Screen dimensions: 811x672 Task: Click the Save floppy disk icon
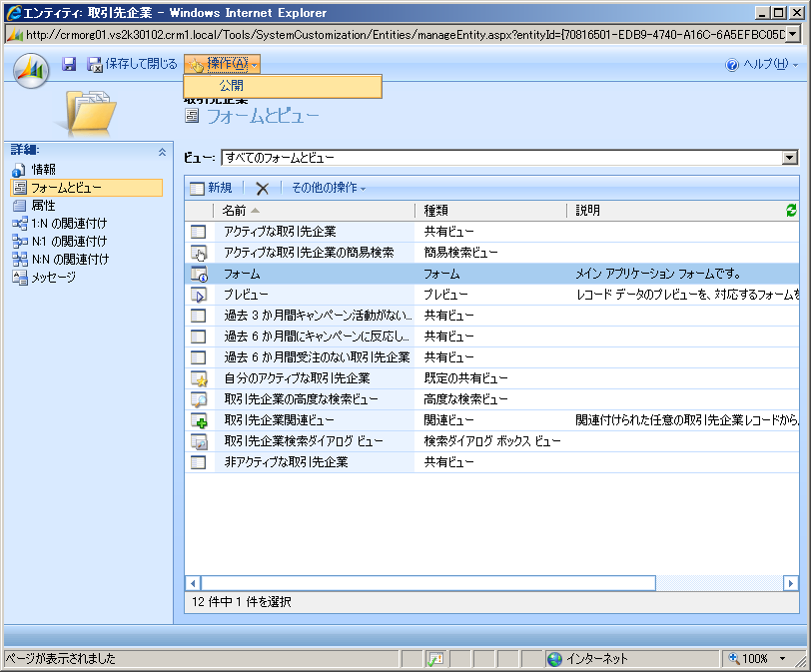point(68,64)
